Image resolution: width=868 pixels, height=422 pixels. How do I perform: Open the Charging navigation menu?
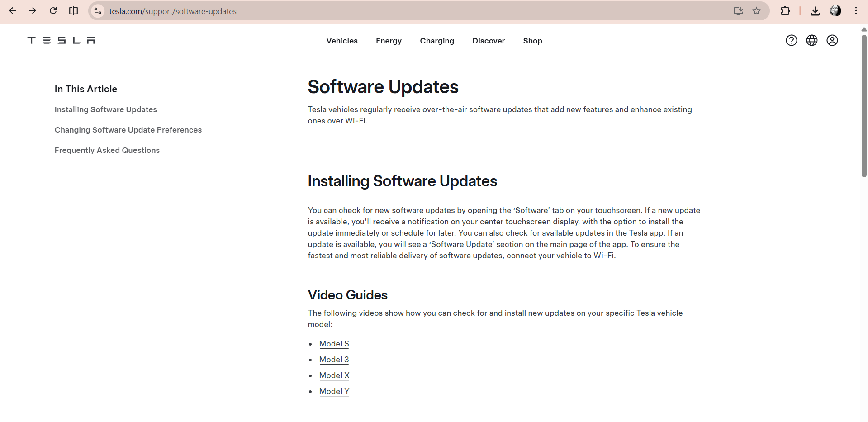click(x=436, y=41)
